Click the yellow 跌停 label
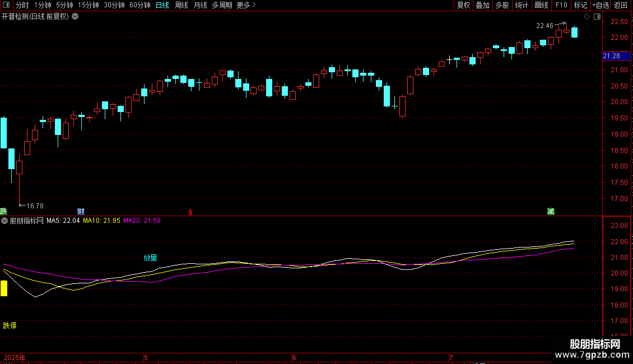633x364 pixels. [x=10, y=325]
